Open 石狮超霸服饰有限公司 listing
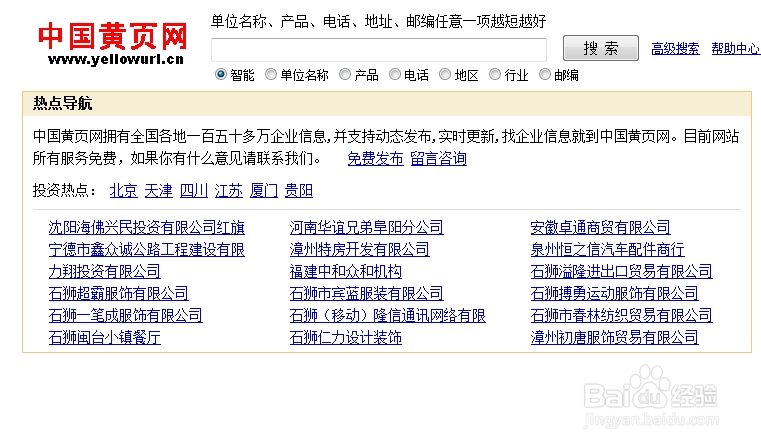Screen dimensions: 761x446 point(118,294)
